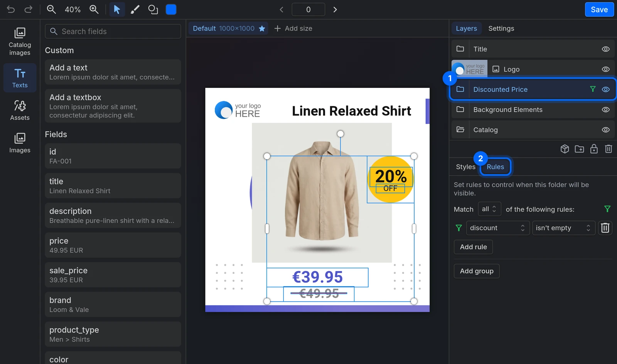Image resolution: width=617 pixels, height=364 pixels.
Task: Switch to the Settings tab
Action: (501, 29)
